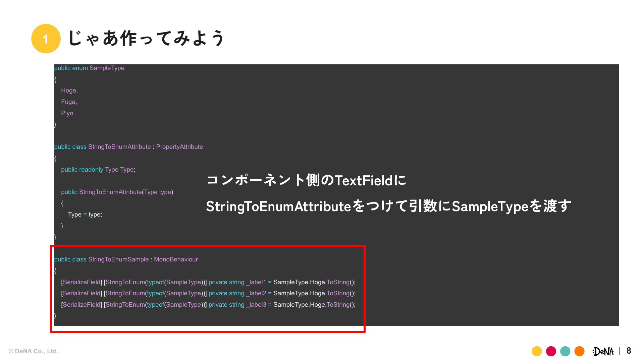This screenshot has width=644, height=362.
Task: Click the _label1 field declaration line
Action: (x=208, y=282)
